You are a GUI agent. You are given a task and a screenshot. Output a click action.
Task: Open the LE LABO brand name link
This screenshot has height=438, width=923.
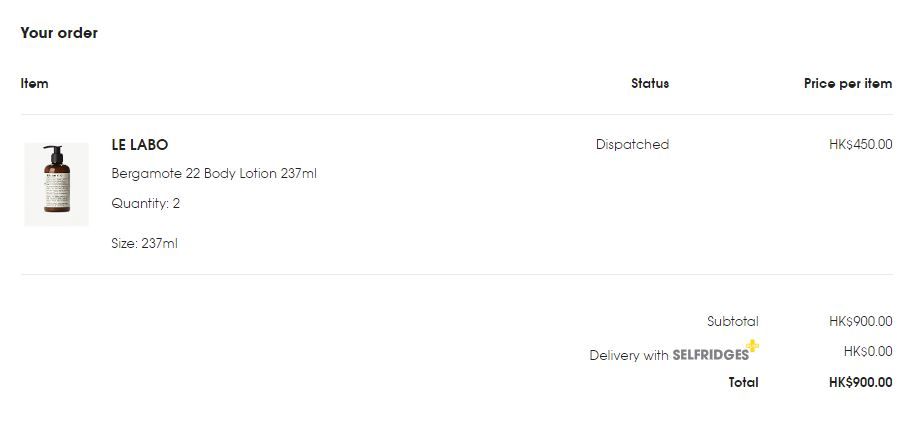140,145
